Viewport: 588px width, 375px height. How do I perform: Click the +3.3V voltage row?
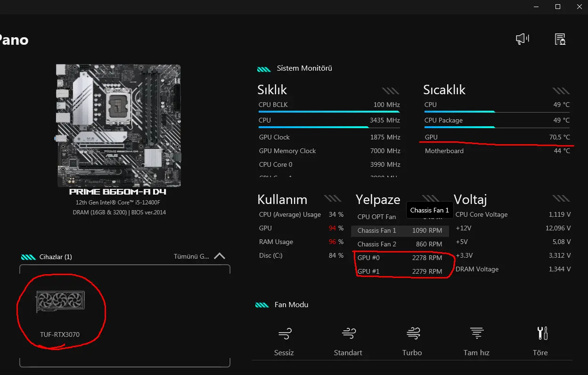(513, 256)
